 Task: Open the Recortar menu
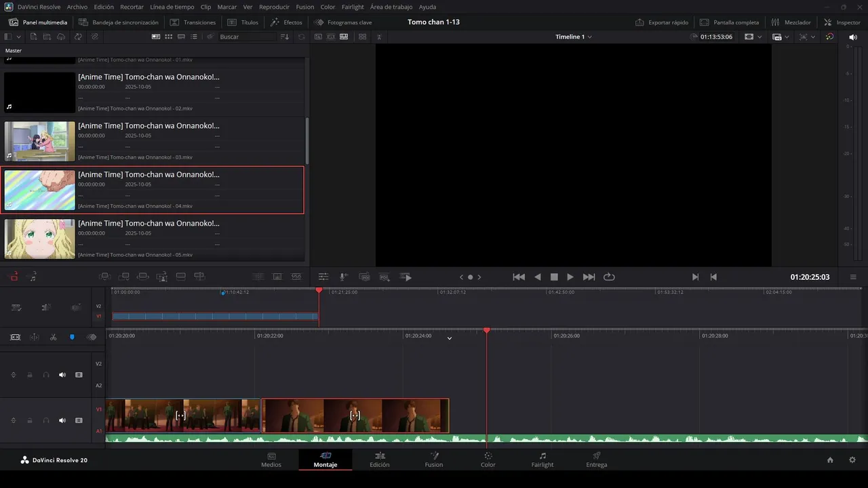pos(132,7)
